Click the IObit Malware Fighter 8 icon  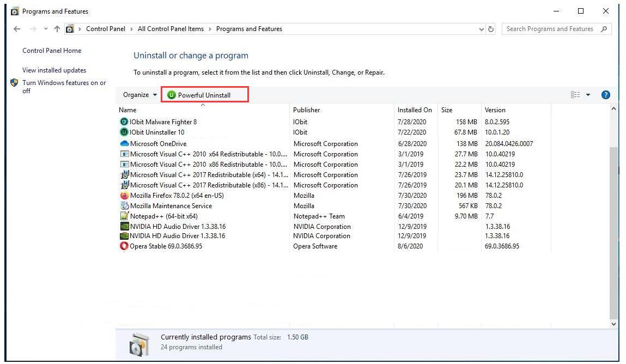tap(124, 122)
